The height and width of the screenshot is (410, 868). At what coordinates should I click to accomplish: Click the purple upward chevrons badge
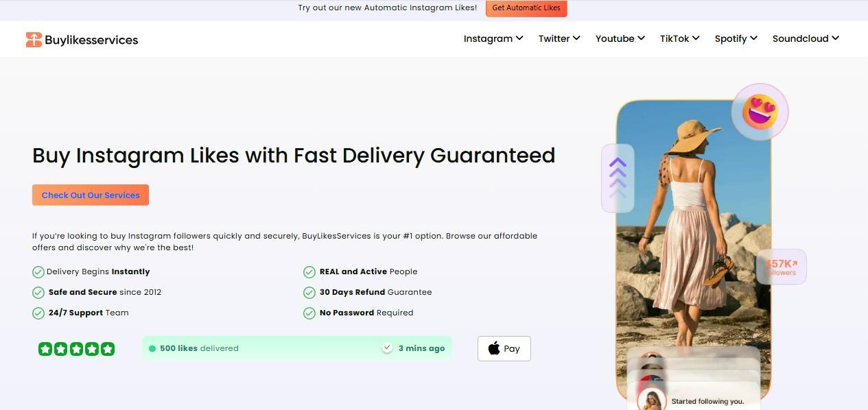click(x=618, y=178)
